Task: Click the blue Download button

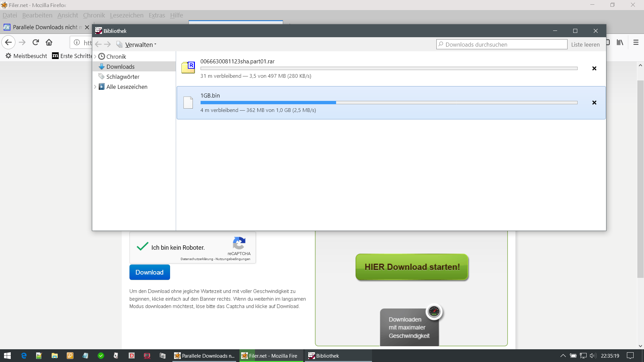Action: point(150,272)
